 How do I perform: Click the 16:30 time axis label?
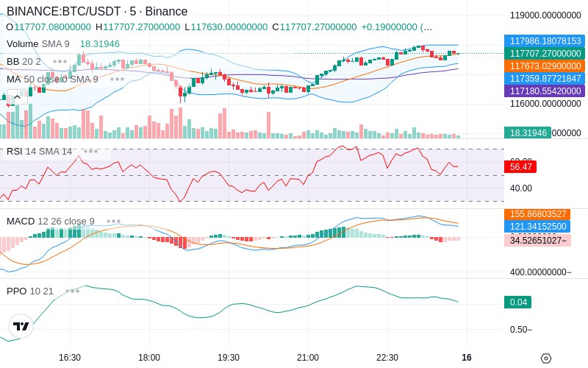(70, 358)
